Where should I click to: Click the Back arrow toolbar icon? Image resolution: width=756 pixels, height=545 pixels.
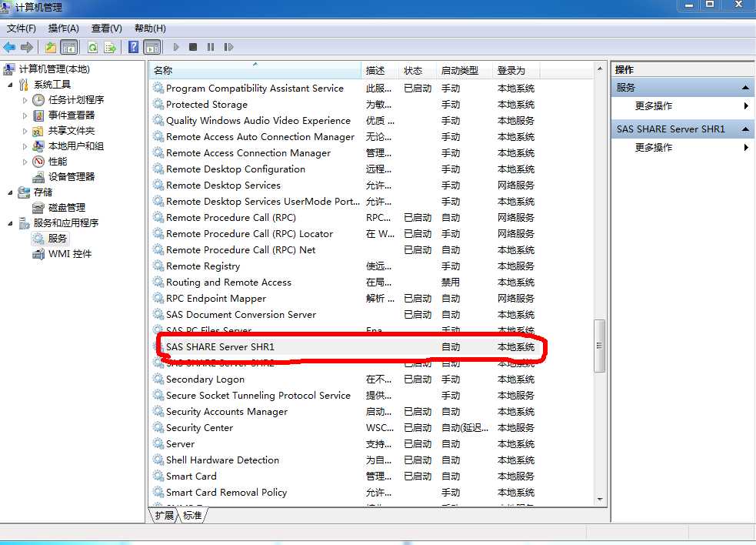9,47
